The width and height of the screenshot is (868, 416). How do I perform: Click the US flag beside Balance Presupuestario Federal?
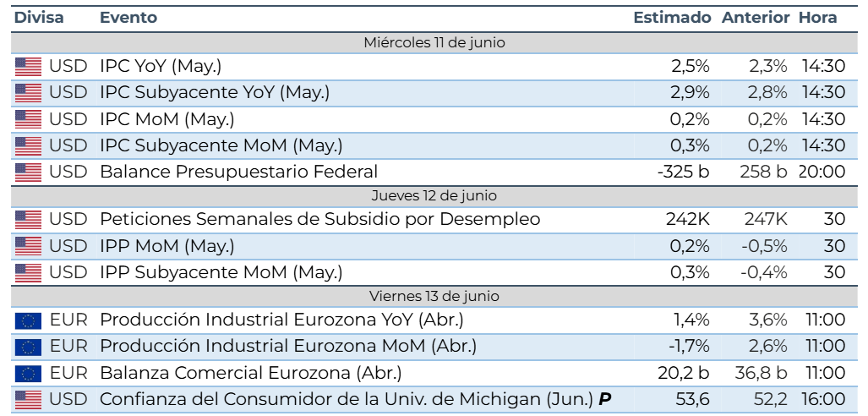click(x=28, y=172)
